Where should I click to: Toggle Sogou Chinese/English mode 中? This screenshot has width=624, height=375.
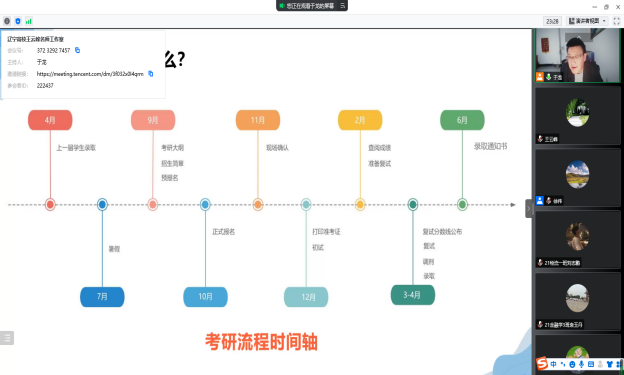pyautogui.click(x=554, y=364)
